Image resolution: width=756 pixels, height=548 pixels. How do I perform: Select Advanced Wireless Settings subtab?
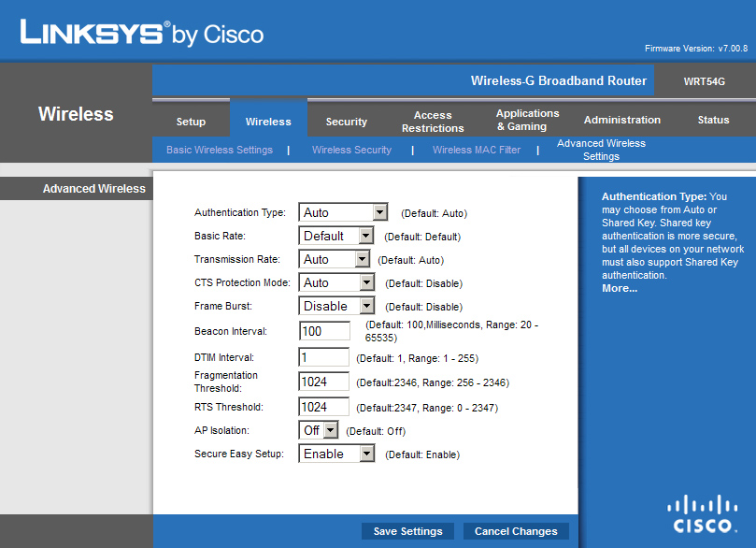click(601, 150)
